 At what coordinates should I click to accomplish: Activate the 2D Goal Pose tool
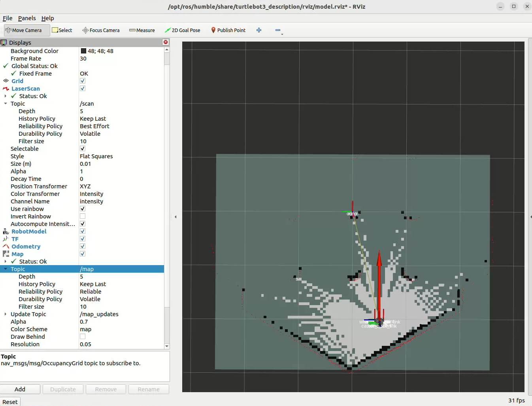[x=183, y=30]
